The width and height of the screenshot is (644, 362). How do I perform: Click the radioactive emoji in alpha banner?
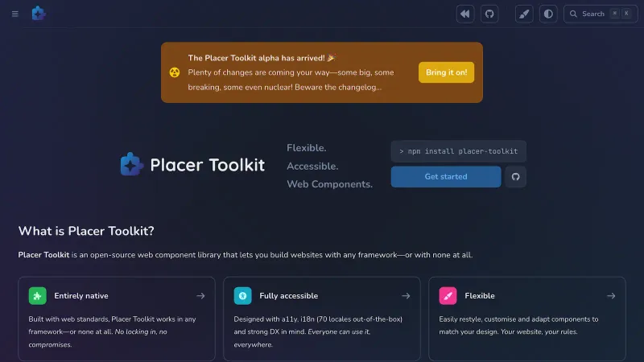coord(174,72)
